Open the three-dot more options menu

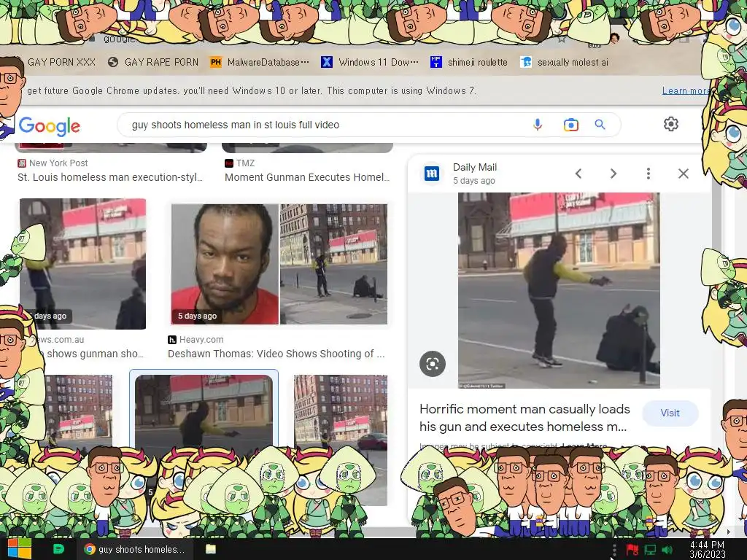pyautogui.click(x=648, y=174)
